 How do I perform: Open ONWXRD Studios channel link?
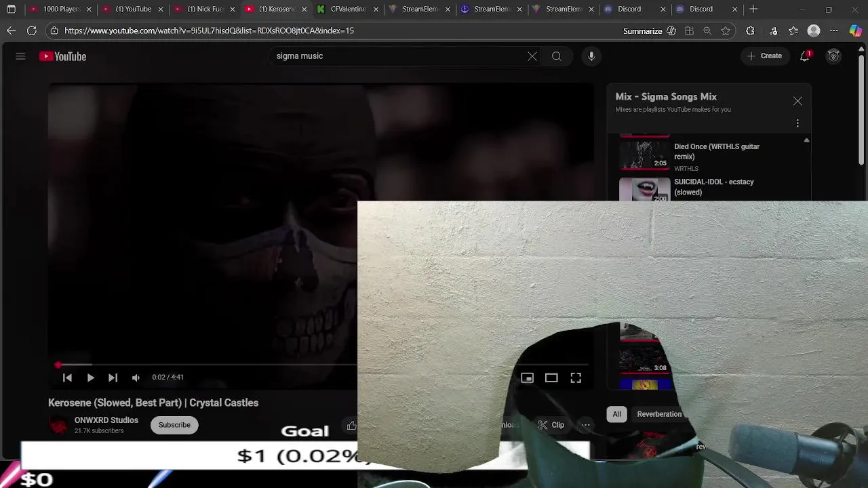(106, 420)
